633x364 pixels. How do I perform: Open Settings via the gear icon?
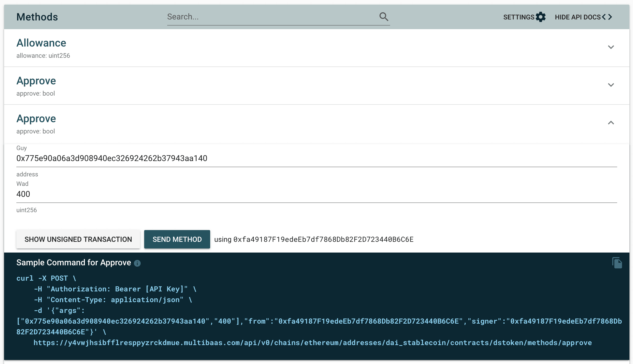pos(541,17)
